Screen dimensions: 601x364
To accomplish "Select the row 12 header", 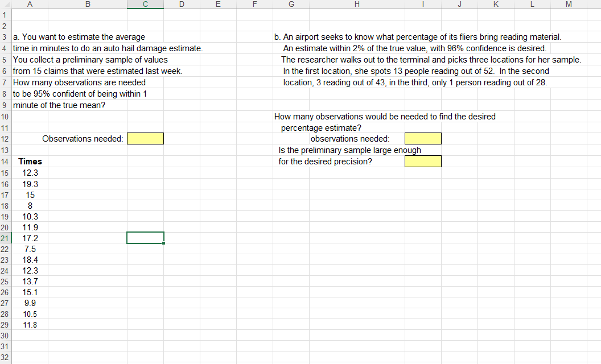I will coord(5,139).
